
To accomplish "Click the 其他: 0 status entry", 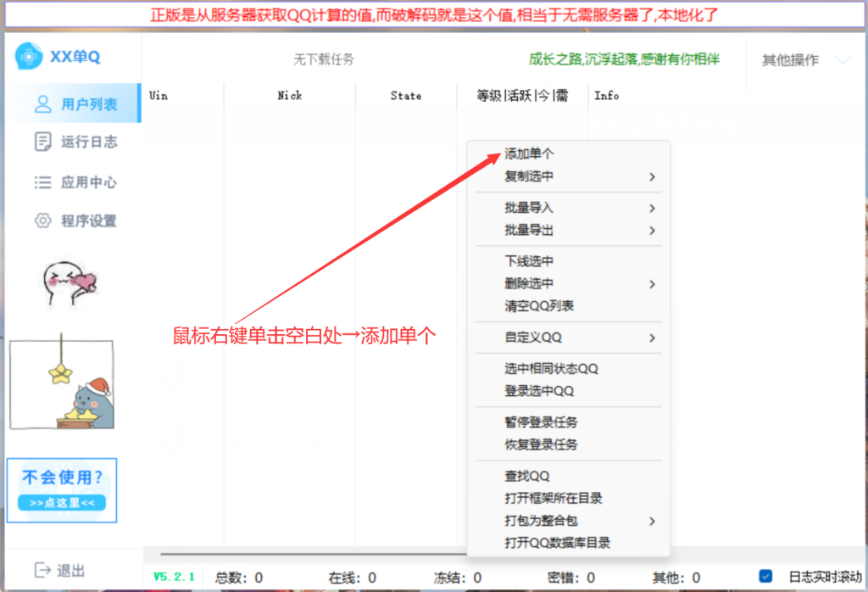I will click(676, 578).
